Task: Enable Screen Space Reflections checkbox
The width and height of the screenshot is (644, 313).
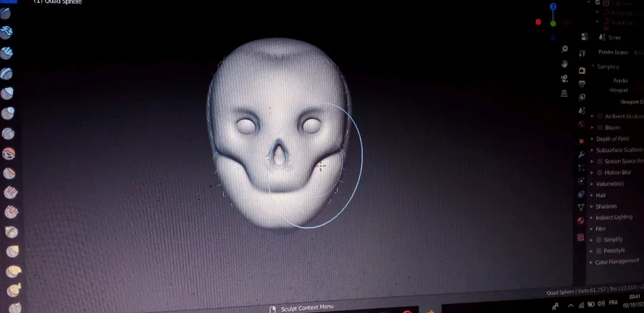Action: [600, 161]
